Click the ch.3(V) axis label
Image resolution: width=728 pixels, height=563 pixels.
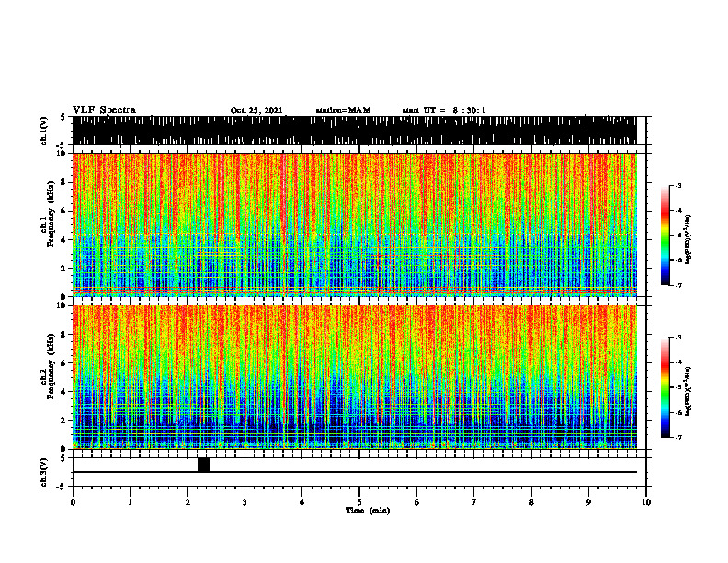[x=44, y=472]
